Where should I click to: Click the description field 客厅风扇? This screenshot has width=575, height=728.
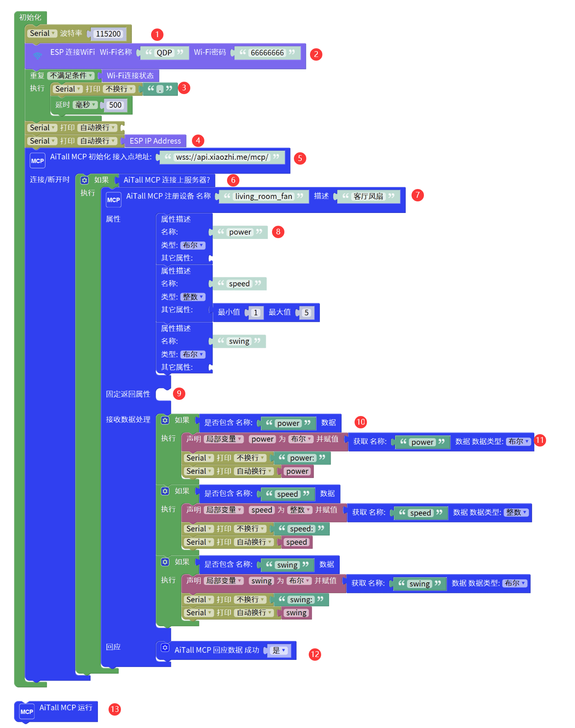point(368,196)
